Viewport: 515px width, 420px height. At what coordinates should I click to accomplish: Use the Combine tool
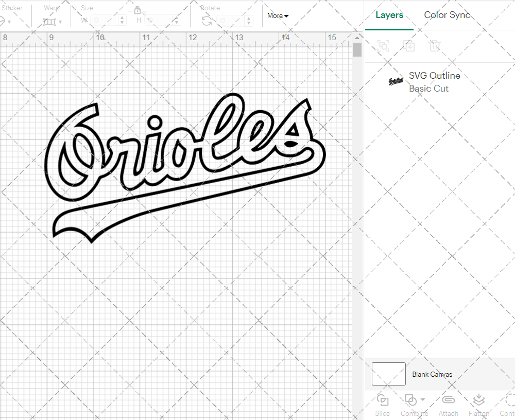point(411,405)
